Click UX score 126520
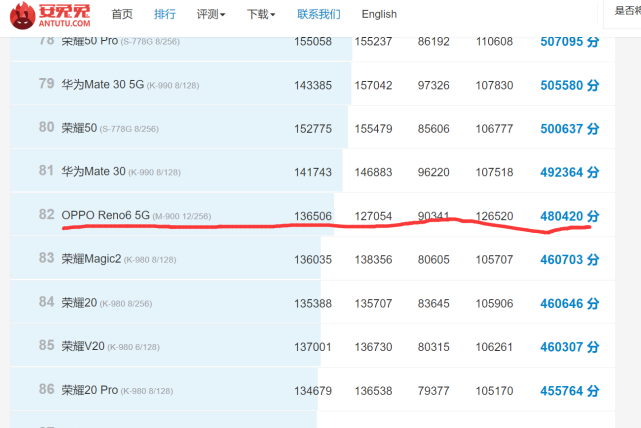This screenshot has height=428, width=641. point(494,216)
